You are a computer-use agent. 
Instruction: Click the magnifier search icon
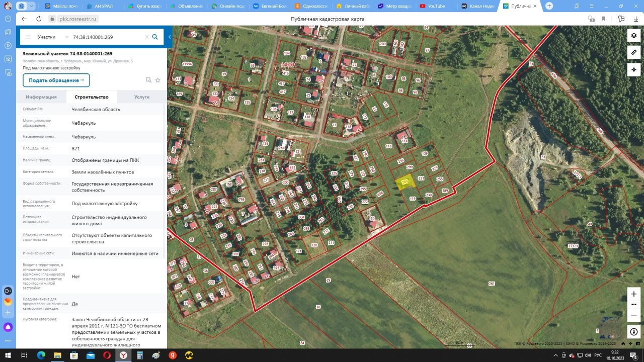coord(155,37)
